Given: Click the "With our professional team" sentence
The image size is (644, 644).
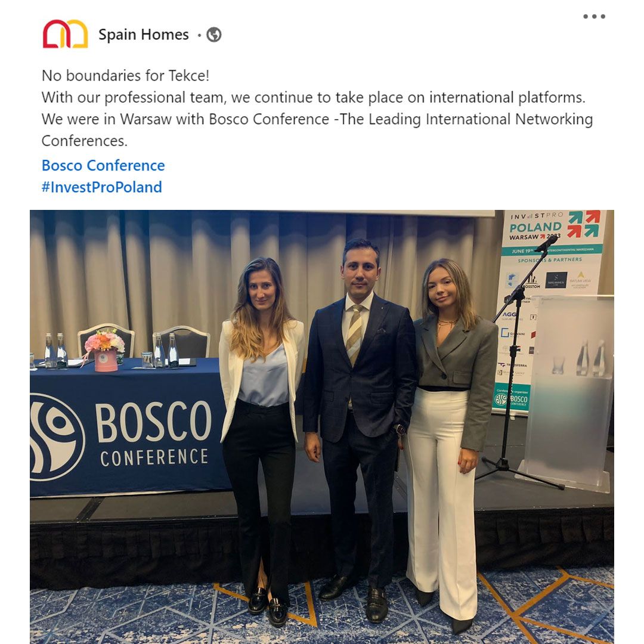Looking at the screenshot, I should 313,98.
